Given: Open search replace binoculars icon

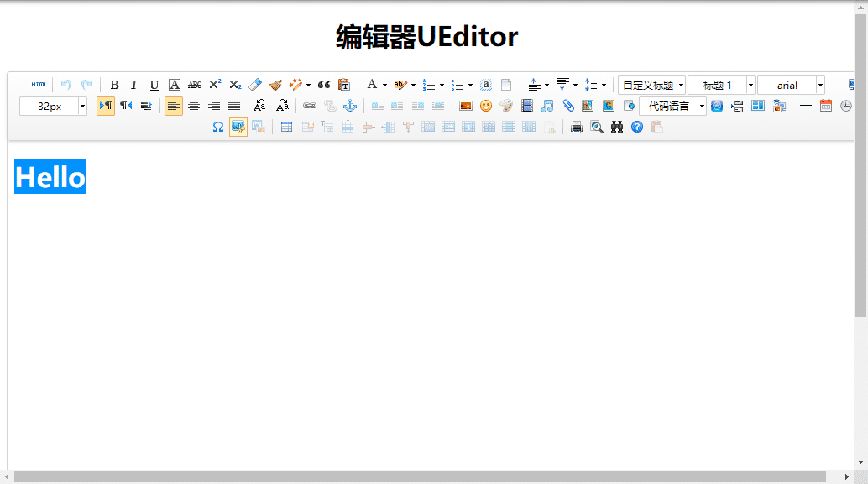Looking at the screenshot, I should [x=617, y=128].
